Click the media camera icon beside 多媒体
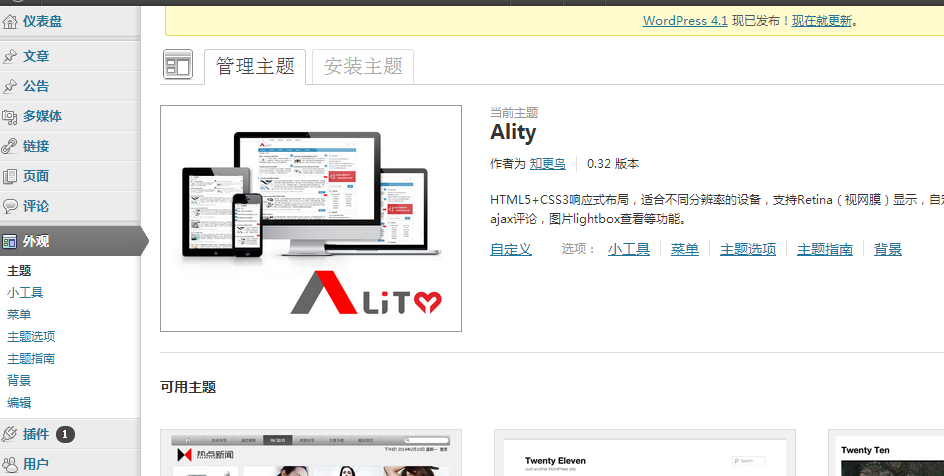 [10, 117]
